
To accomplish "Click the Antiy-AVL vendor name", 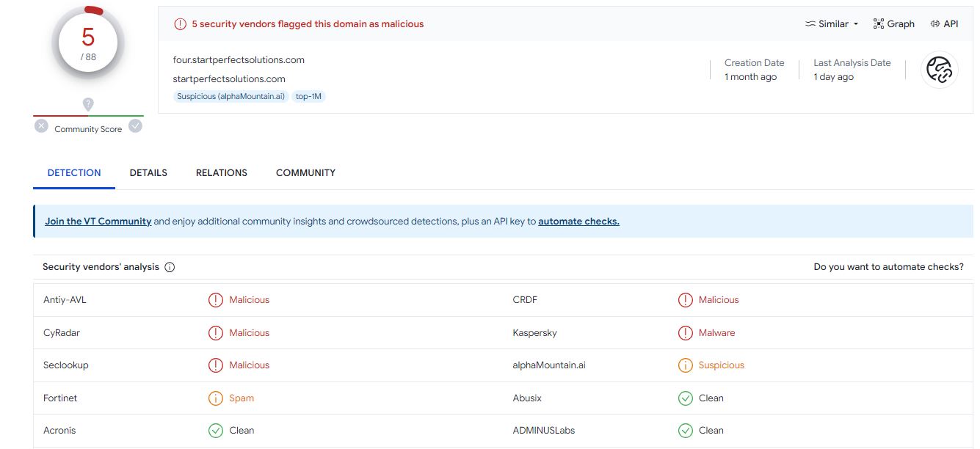I will coord(65,300).
